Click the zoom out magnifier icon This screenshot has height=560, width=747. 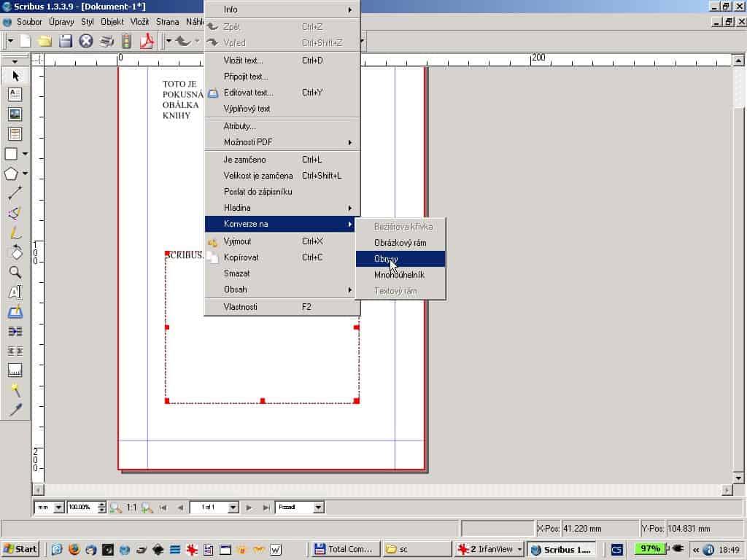tap(115, 507)
